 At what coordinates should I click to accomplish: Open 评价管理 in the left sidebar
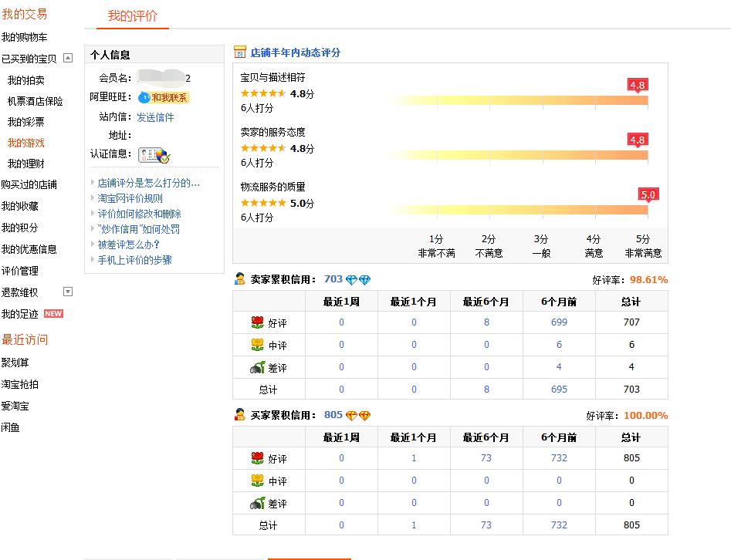tap(20, 271)
